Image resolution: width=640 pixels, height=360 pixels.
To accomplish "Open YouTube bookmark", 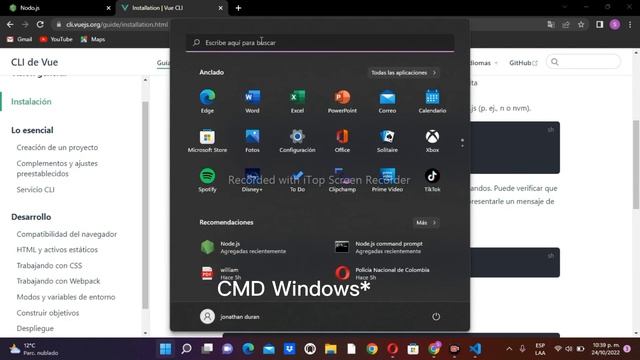I will coord(56,39).
